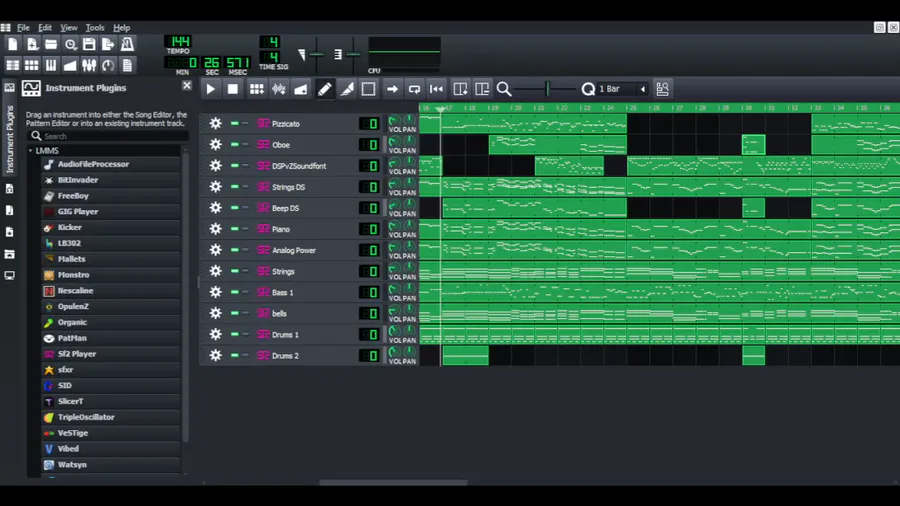Image resolution: width=900 pixels, height=506 pixels.
Task: Add an automation track
Action: click(301, 89)
